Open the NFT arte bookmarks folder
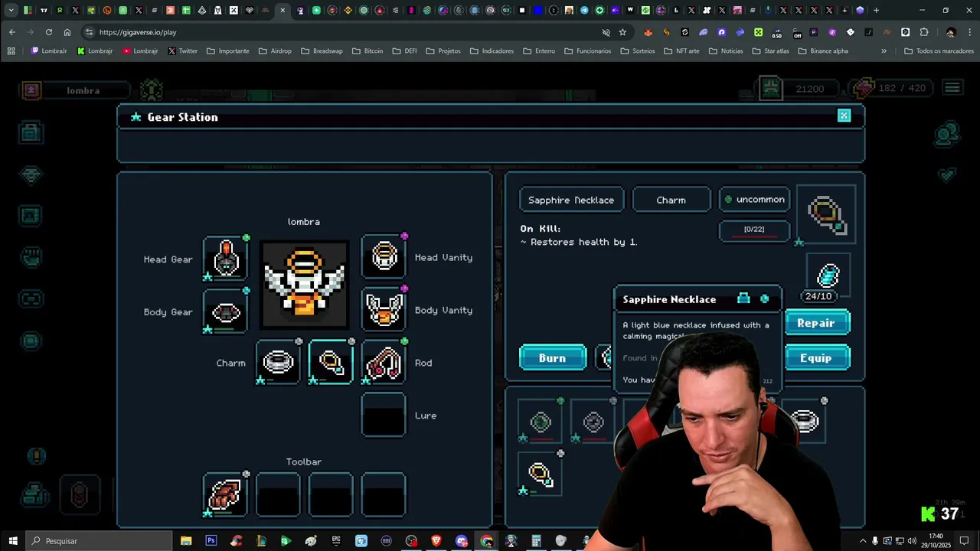 coord(681,51)
